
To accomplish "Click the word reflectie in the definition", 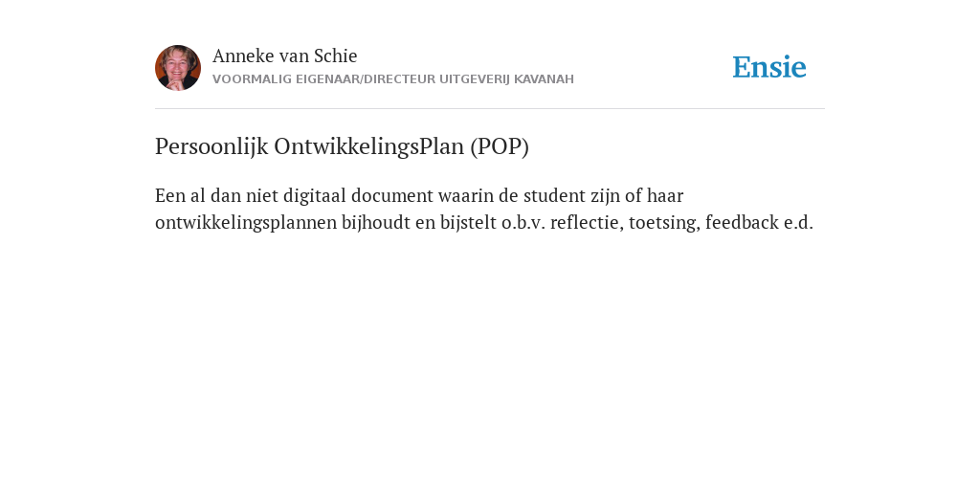I will pos(587,223).
